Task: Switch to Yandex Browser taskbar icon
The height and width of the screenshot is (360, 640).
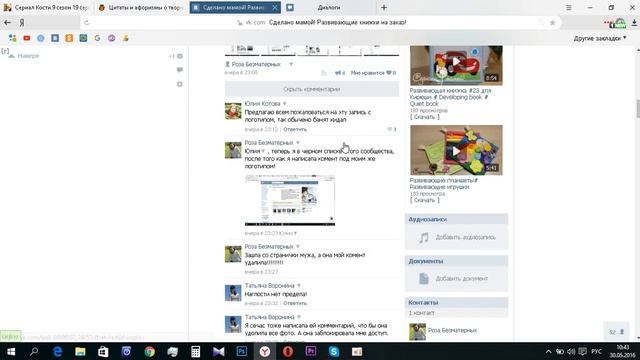Action: tap(264, 351)
